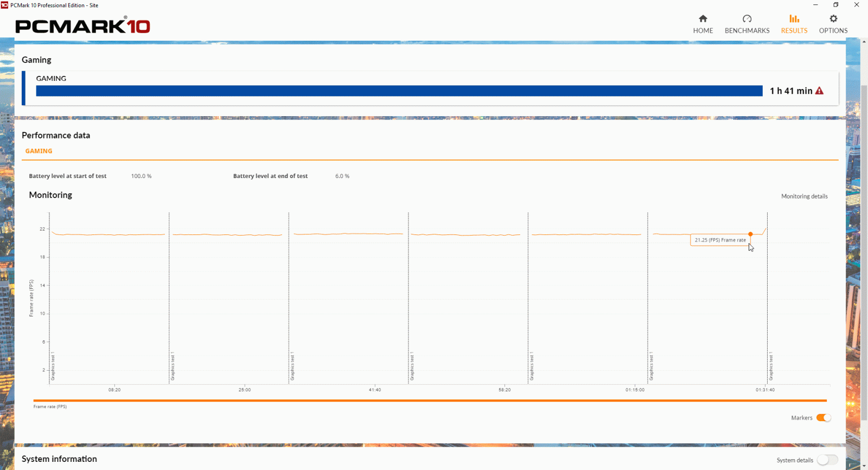Open Monitoring details link
868x470 pixels.
804,196
